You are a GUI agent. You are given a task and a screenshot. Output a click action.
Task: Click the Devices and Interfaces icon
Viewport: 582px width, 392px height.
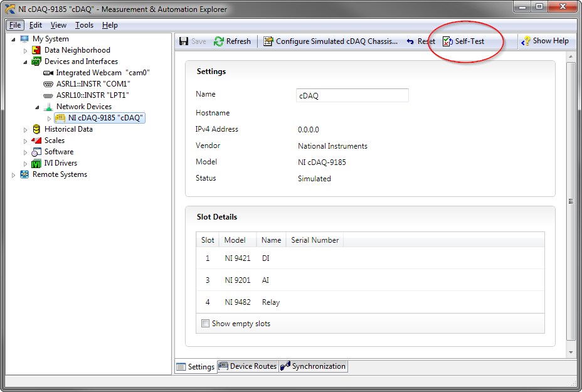click(36, 61)
